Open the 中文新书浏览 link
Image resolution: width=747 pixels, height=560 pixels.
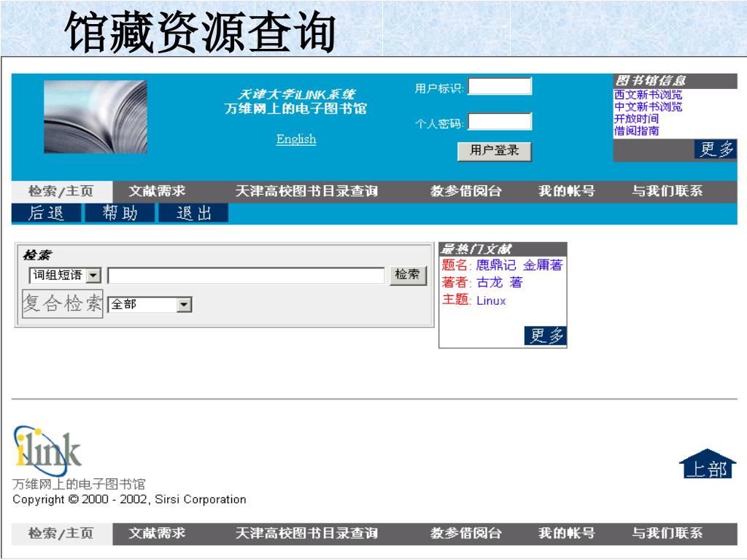[648, 106]
